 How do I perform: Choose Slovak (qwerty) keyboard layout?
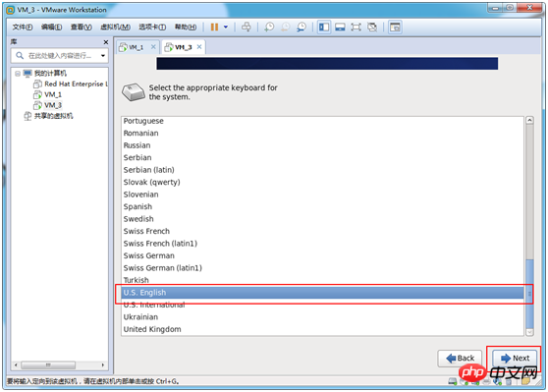322,182
